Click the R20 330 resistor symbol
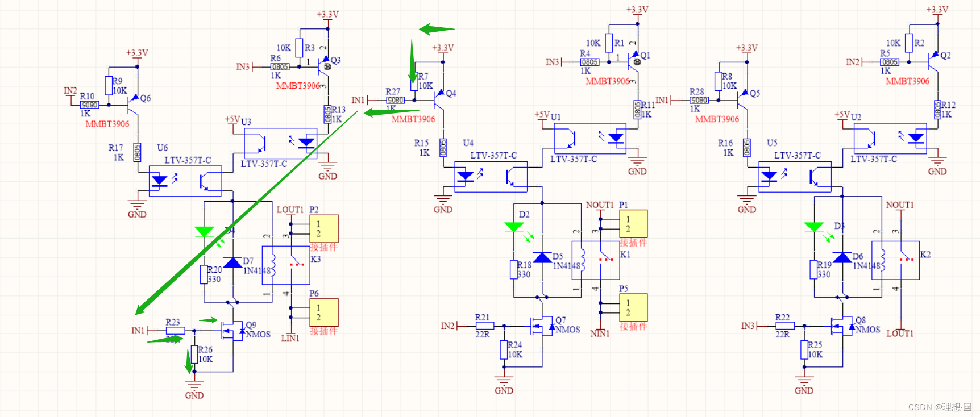This screenshot has height=417, width=980. pos(204,274)
